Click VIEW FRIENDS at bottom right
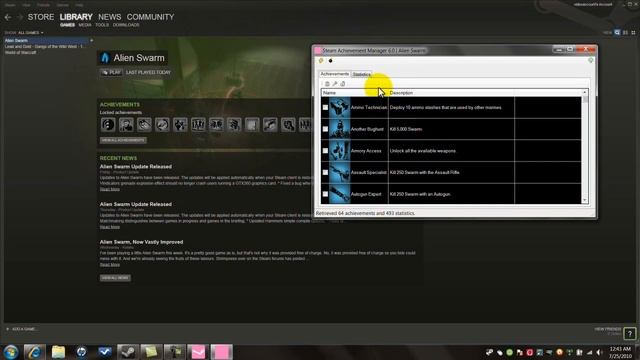 coord(608,329)
